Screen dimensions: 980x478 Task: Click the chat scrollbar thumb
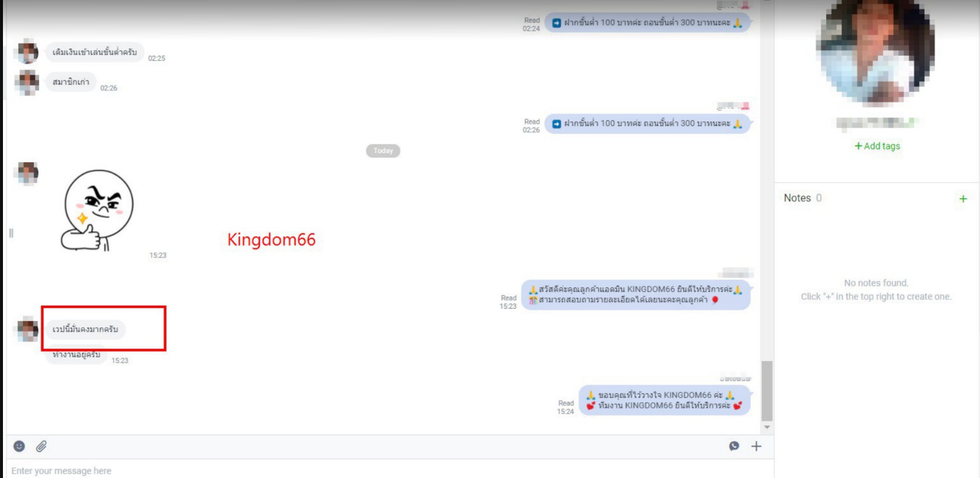tap(767, 390)
